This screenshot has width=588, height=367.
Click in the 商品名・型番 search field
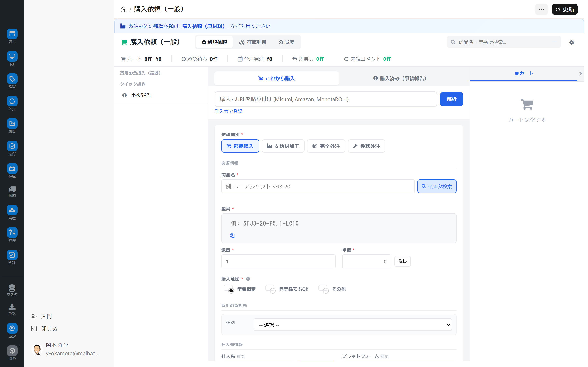[x=503, y=42]
